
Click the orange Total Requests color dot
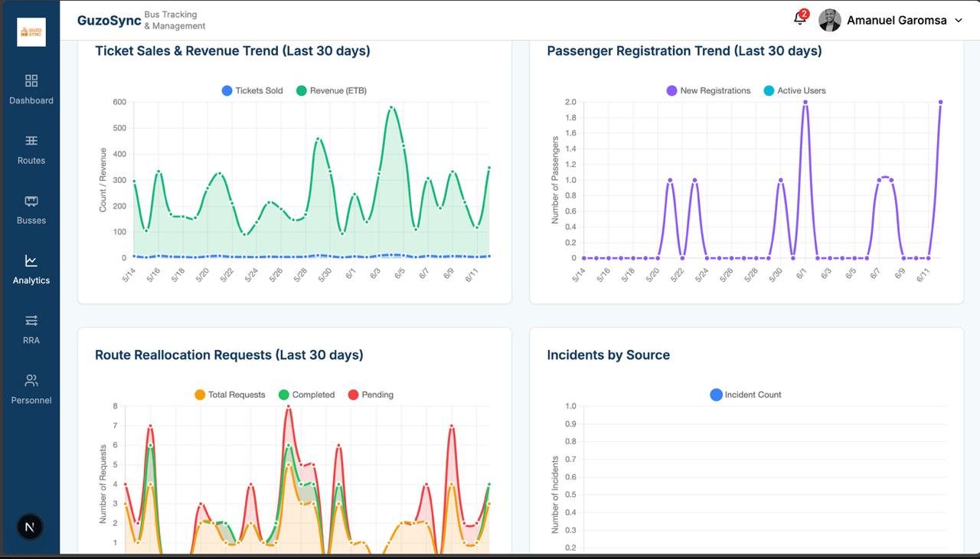[x=200, y=395]
